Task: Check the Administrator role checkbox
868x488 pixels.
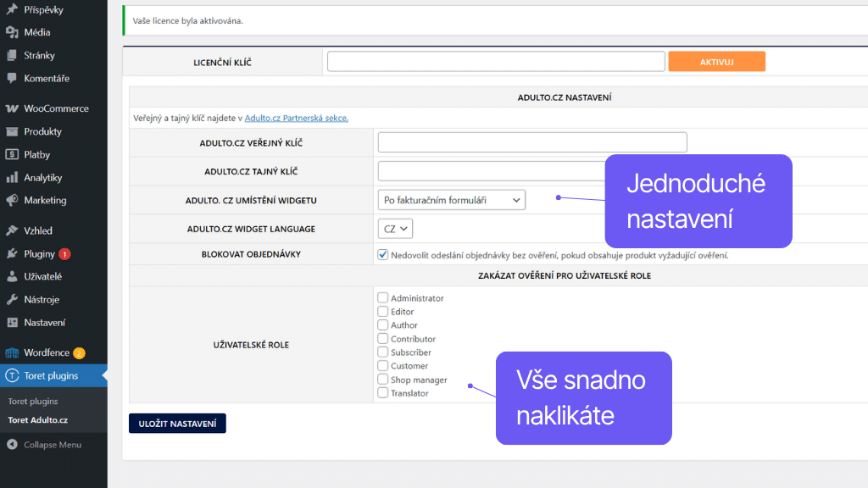Action: pyautogui.click(x=381, y=297)
